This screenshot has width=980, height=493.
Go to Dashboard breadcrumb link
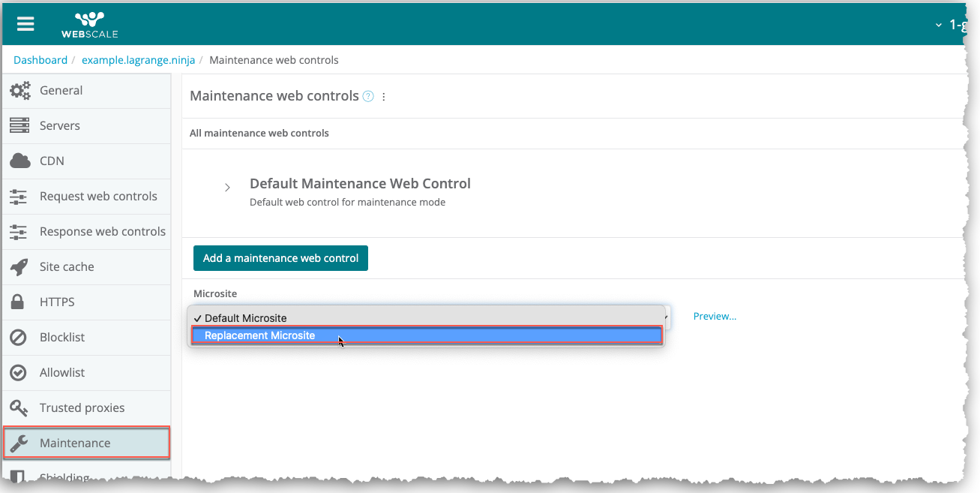coord(40,60)
